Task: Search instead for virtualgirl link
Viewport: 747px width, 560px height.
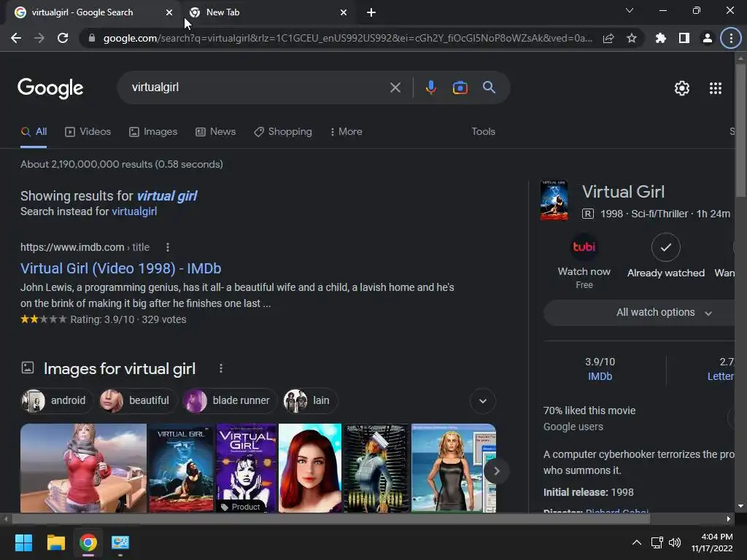Action: [x=134, y=211]
